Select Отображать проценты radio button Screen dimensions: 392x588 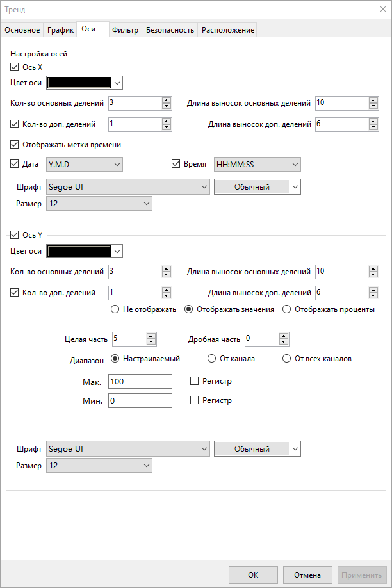286,309
